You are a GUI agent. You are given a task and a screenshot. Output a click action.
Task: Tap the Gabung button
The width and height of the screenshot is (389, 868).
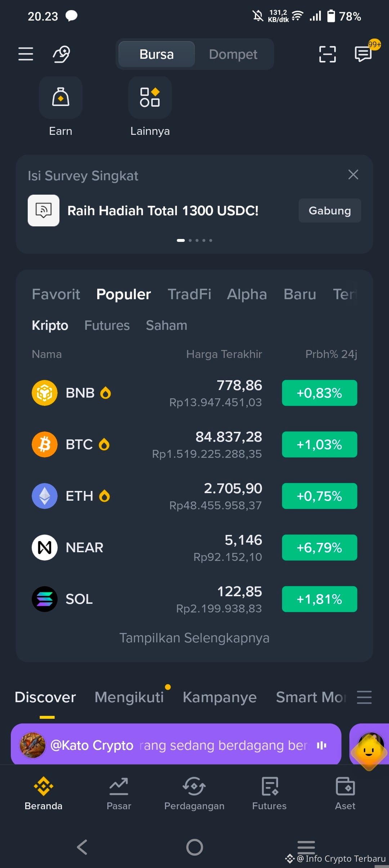(330, 211)
